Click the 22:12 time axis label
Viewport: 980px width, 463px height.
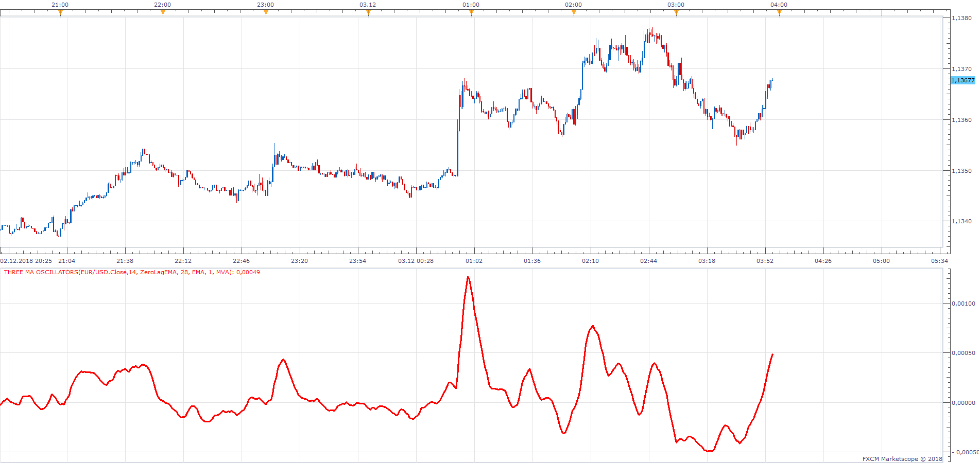point(183,261)
